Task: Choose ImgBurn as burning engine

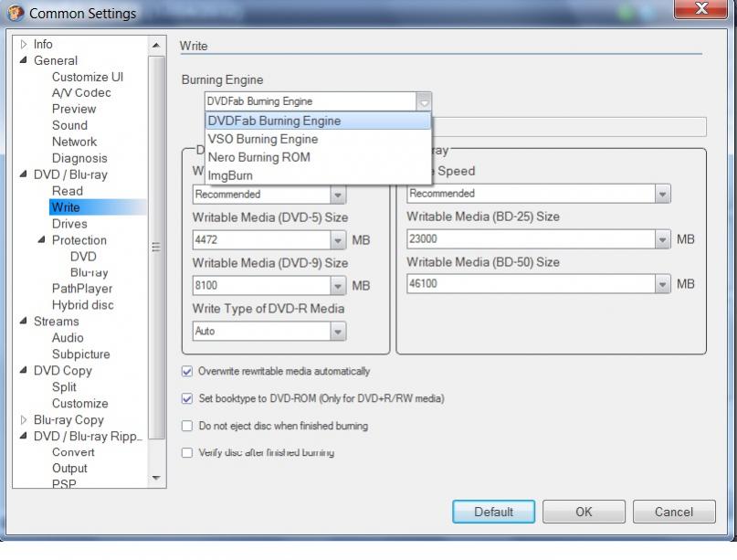Action: coord(230,174)
